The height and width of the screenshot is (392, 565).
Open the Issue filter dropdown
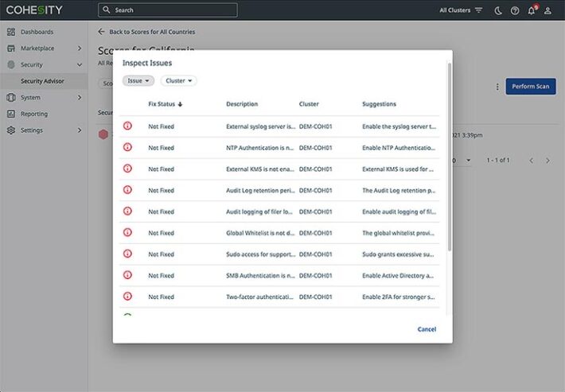pyautogui.click(x=138, y=80)
